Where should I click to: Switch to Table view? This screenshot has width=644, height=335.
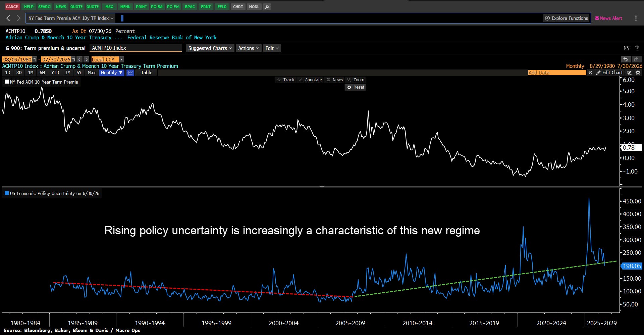(147, 73)
